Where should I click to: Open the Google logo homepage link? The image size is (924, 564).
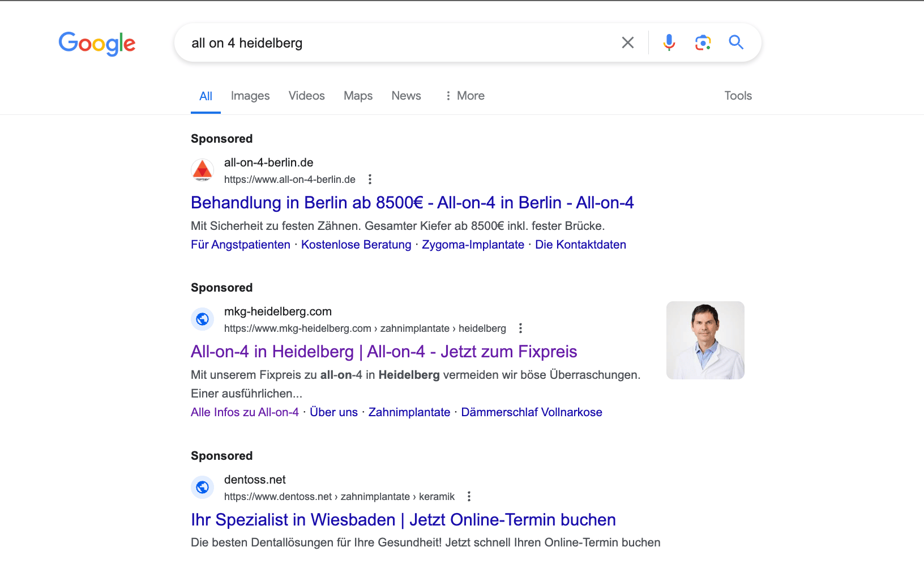pyautogui.click(x=97, y=43)
